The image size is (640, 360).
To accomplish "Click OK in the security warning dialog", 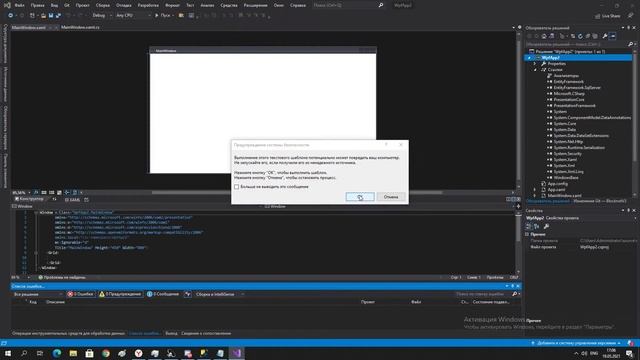I will point(360,197).
